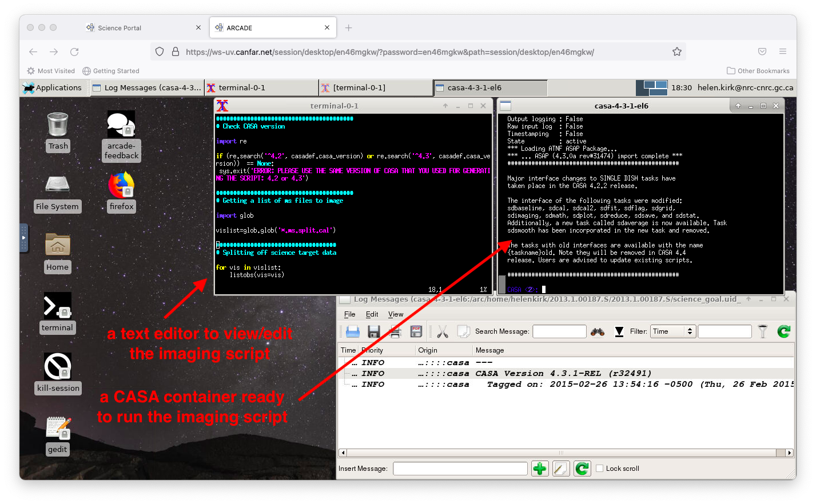The height and width of the screenshot is (504, 816).
Task: Click the PDF export icon in Log Messages
Action: coord(416,331)
